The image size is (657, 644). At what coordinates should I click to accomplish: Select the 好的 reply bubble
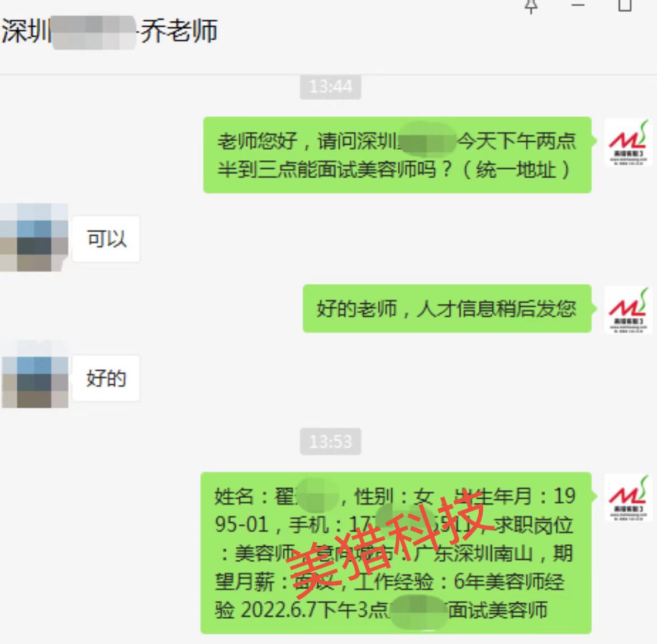coord(106,378)
